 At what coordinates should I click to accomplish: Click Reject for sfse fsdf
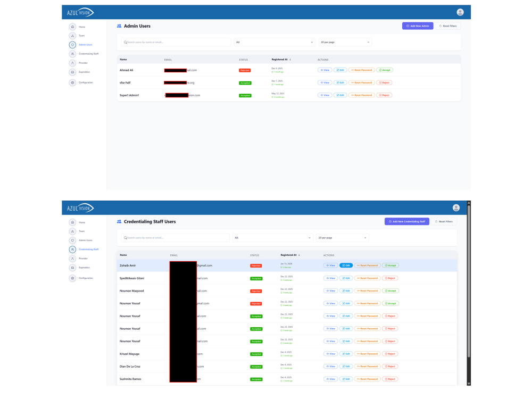[x=385, y=83]
